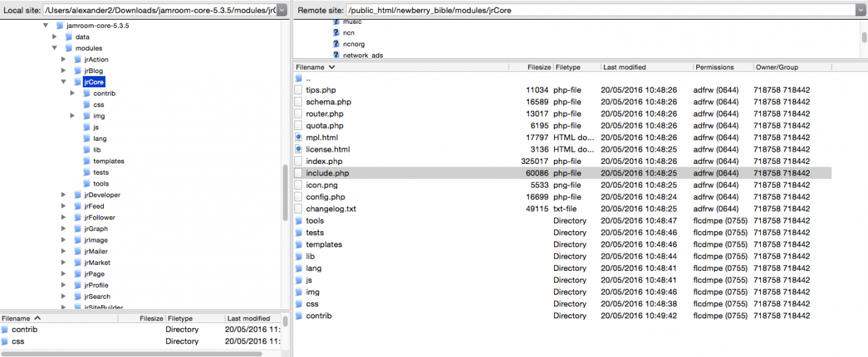Sort remote files by Filesize column
Image resolution: width=868 pixels, height=357 pixels.
pos(538,67)
